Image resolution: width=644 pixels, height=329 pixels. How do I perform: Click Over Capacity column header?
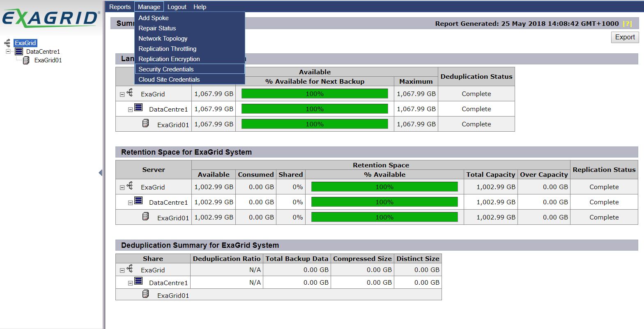(x=544, y=175)
